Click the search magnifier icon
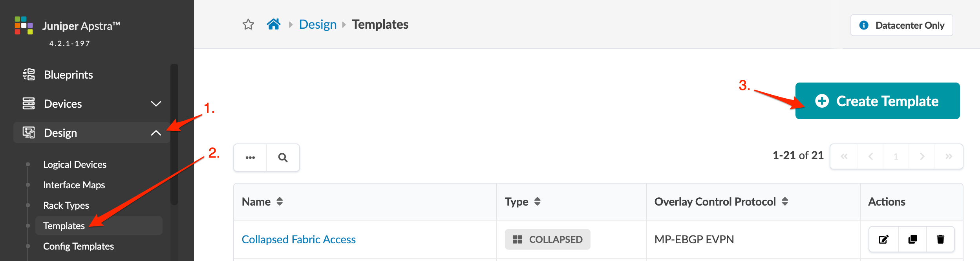Viewport: 980px width, 261px height. tap(283, 158)
